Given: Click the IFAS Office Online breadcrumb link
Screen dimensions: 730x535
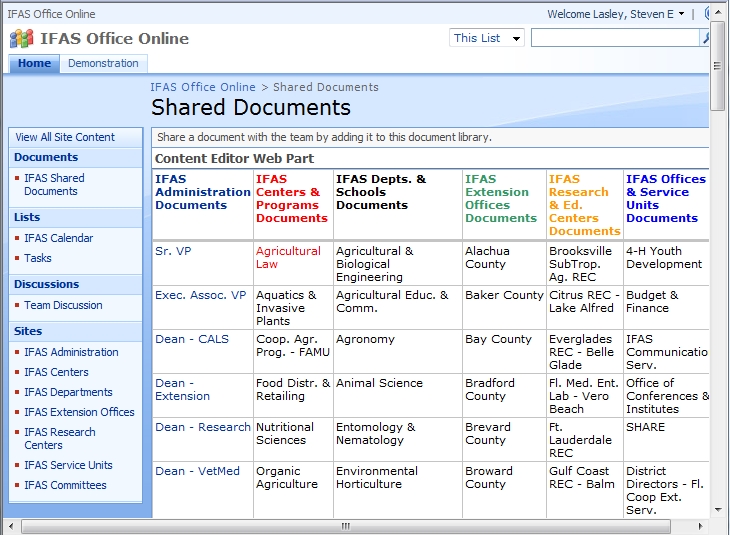Looking at the screenshot, I should 203,87.
